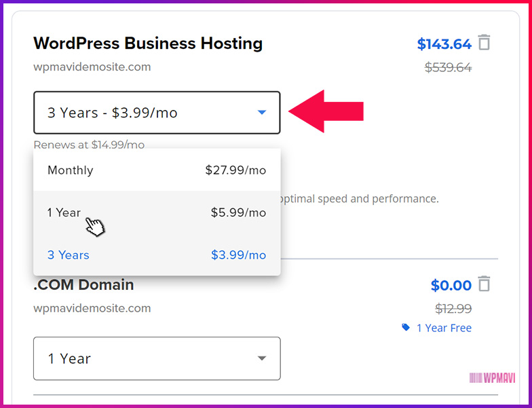Viewport: 532px width, 408px height.
Task: Click the red arrow pointing at dropdown
Action: point(327,111)
